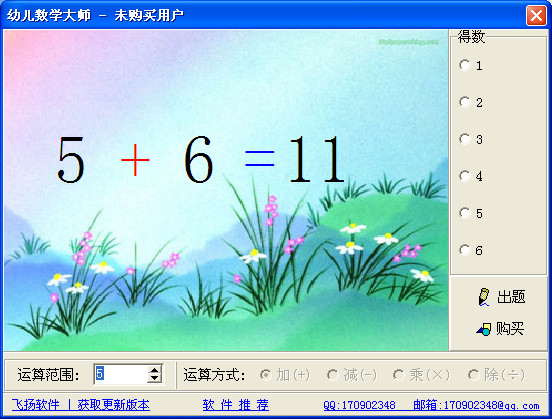Click the number 6 in the equation
The height and width of the screenshot is (419, 552).
coord(199,160)
